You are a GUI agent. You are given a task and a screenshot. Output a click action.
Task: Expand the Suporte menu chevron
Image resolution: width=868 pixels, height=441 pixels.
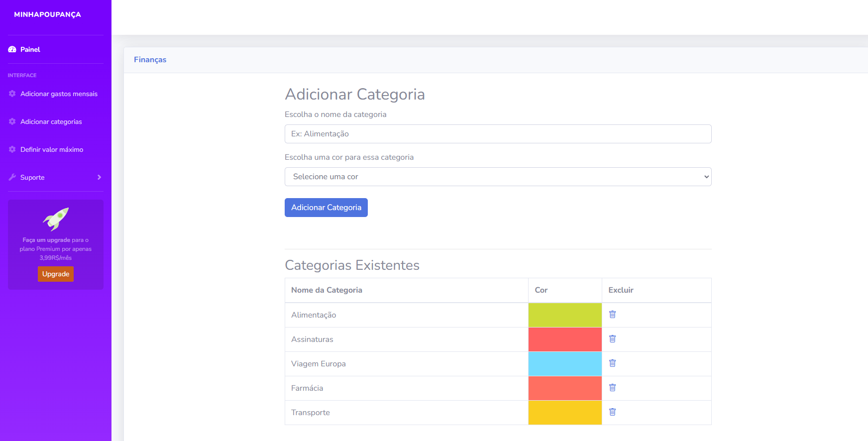[x=99, y=177]
